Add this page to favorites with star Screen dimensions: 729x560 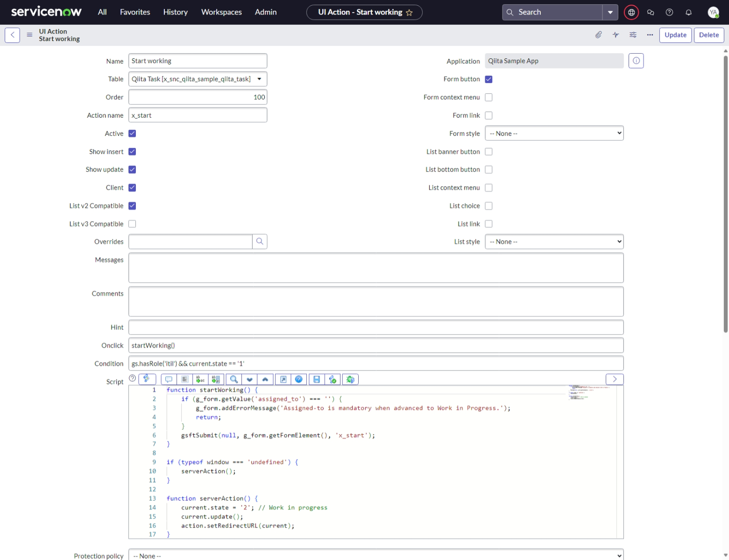point(410,13)
